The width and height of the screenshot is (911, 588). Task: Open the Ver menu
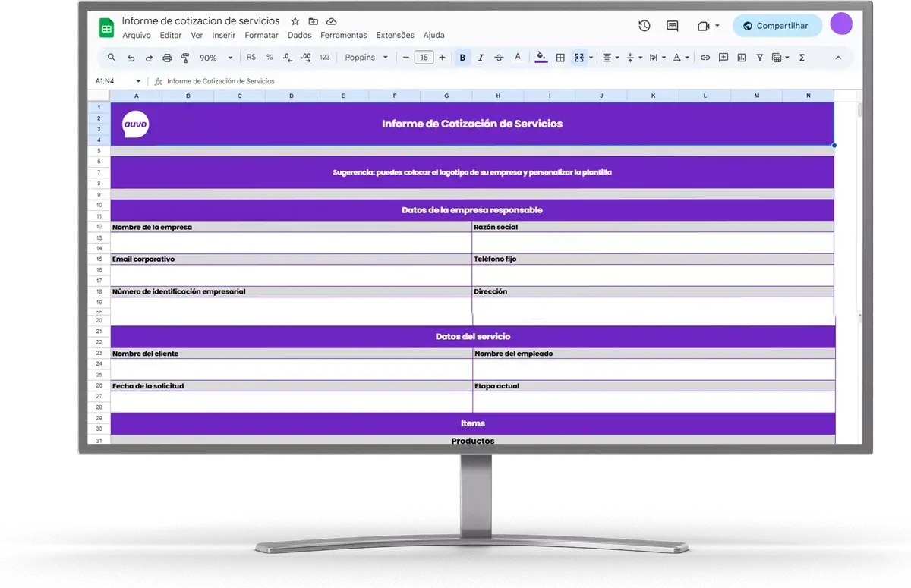click(x=197, y=35)
